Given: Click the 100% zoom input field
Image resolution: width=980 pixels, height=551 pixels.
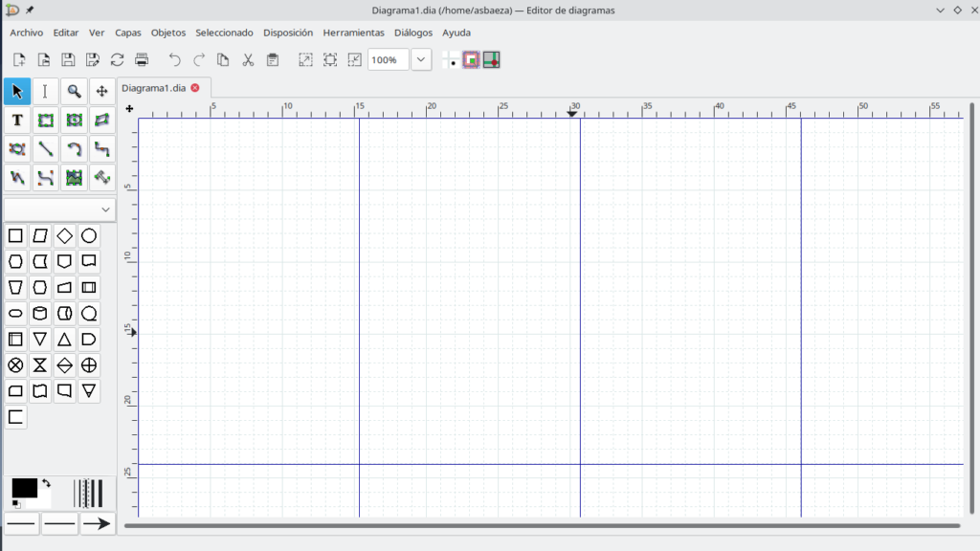Looking at the screenshot, I should (388, 60).
